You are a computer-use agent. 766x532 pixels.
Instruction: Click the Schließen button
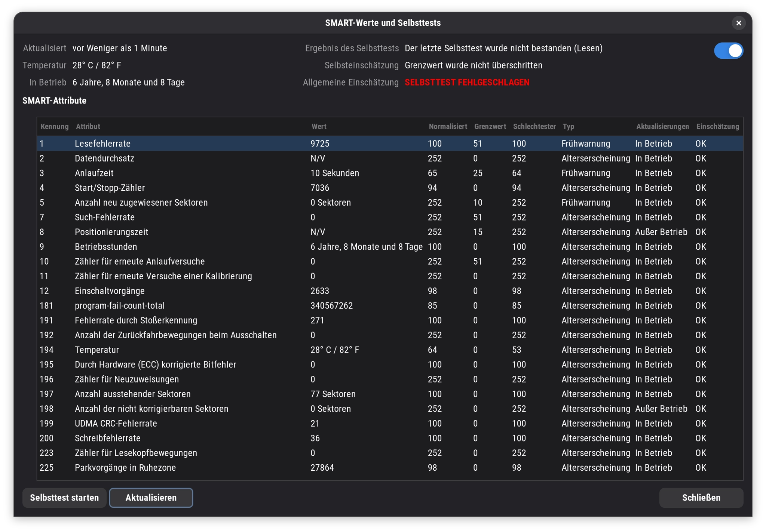(701, 498)
